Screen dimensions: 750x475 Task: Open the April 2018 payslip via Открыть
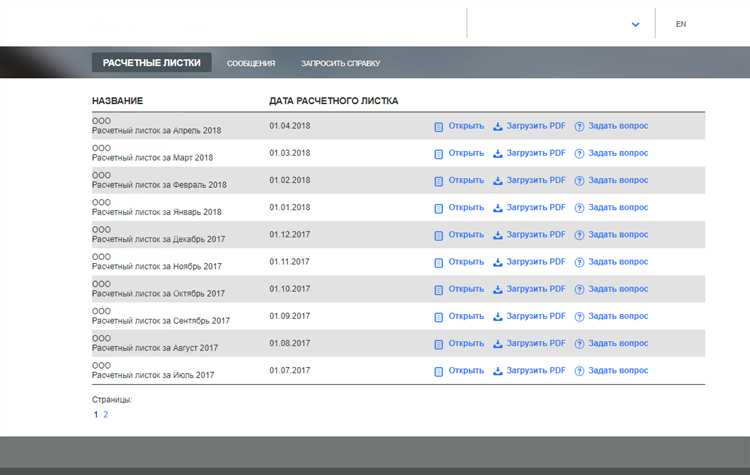[466, 126]
